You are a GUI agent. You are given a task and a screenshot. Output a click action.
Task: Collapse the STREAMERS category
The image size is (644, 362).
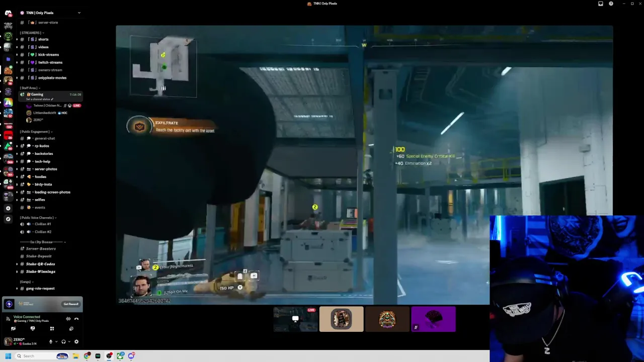[x=31, y=33]
